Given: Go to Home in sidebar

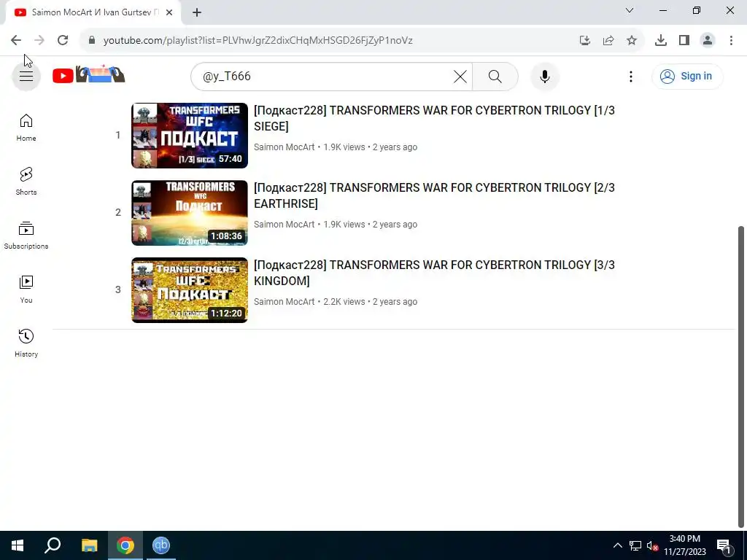Looking at the screenshot, I should pos(26,128).
